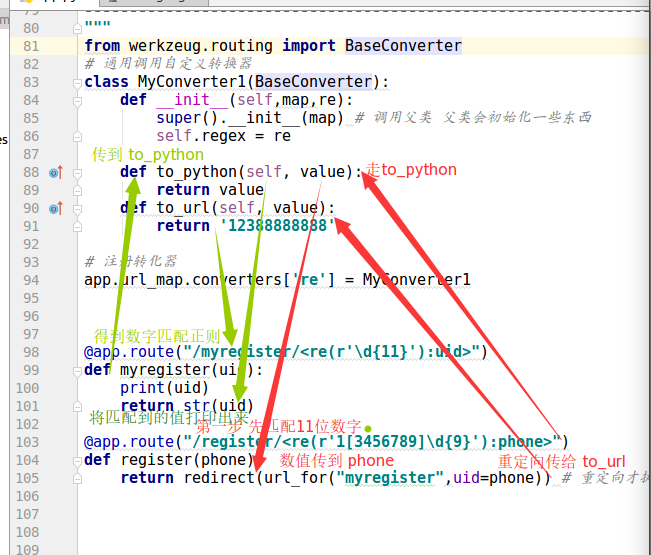Collapse the myregister function fold on line 99
Viewport: 651px width, 555px height.
77,371
